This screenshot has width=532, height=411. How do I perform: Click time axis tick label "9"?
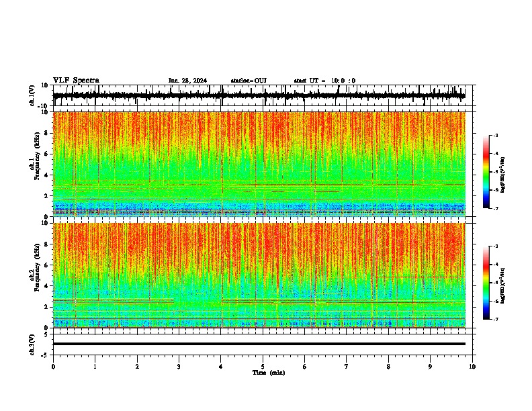[430, 367]
